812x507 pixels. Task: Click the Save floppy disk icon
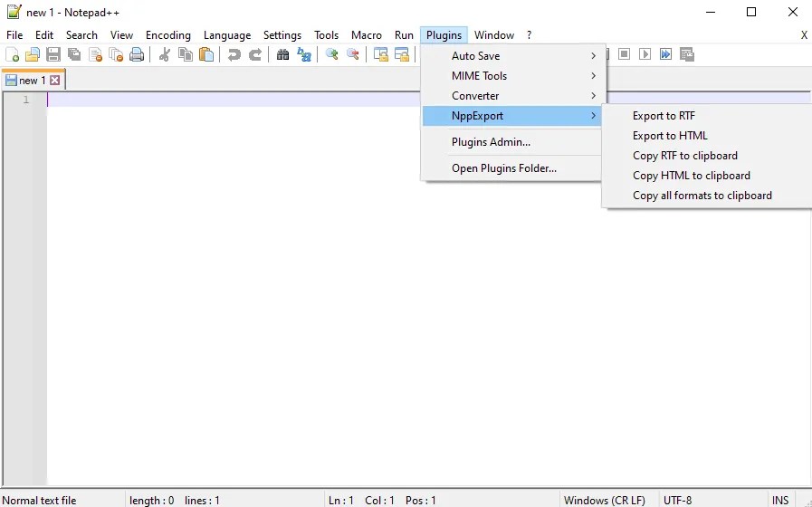click(53, 54)
